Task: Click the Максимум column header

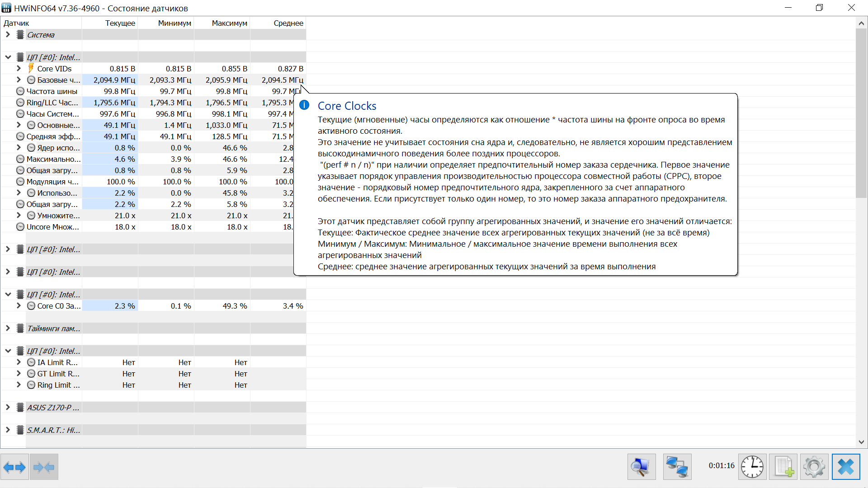Action: [229, 23]
